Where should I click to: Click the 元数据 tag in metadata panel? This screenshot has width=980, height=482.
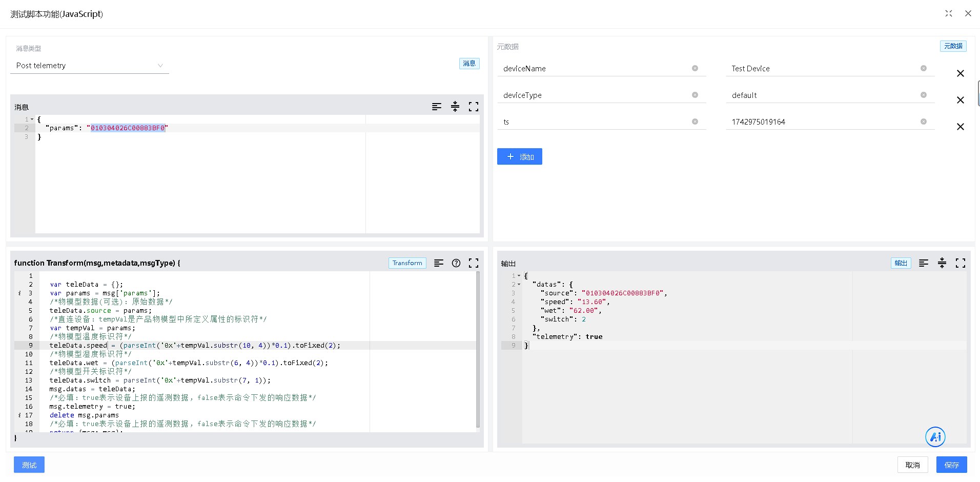[x=953, y=46]
